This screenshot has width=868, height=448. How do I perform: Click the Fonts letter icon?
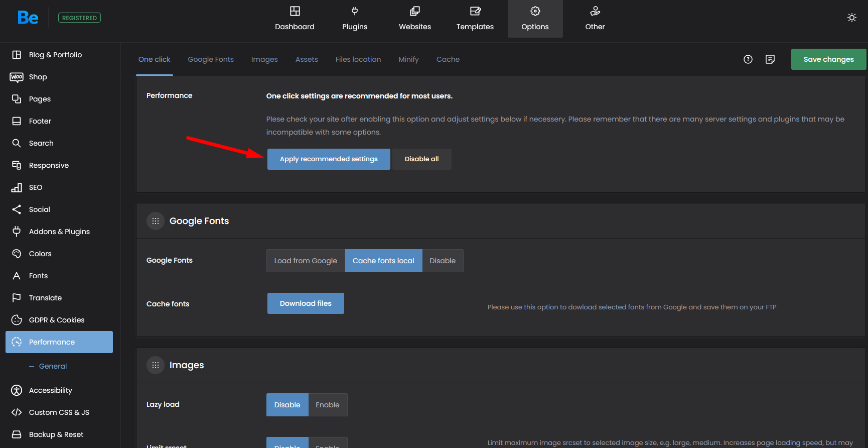pos(17,276)
